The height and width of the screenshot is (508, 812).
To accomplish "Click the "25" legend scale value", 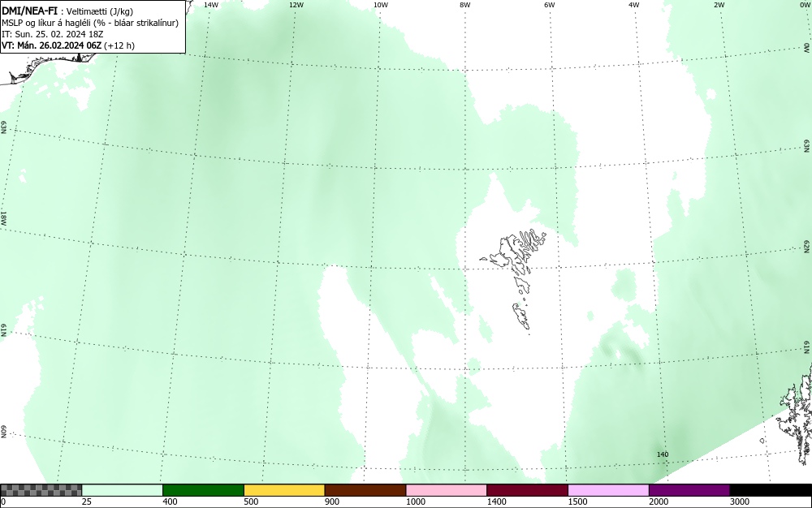I will click(87, 502).
